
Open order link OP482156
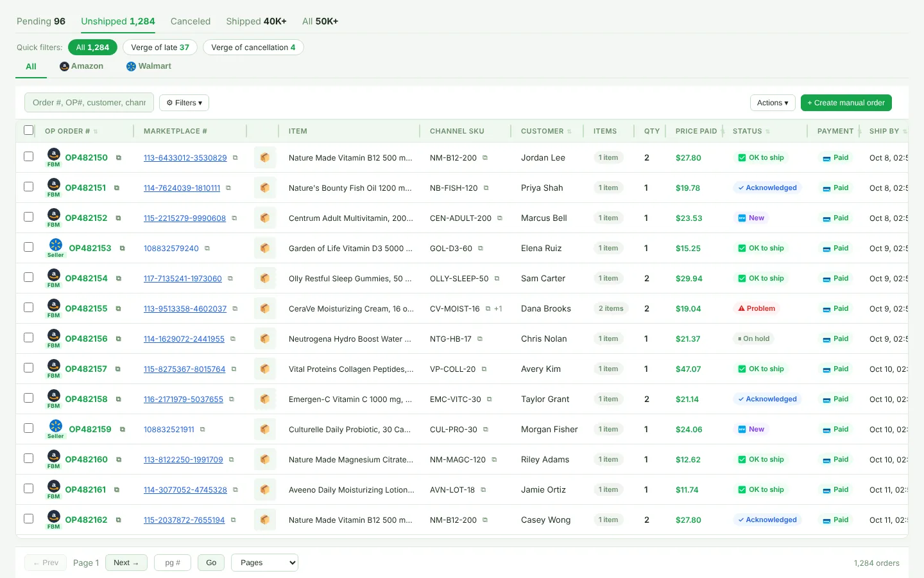86,338
